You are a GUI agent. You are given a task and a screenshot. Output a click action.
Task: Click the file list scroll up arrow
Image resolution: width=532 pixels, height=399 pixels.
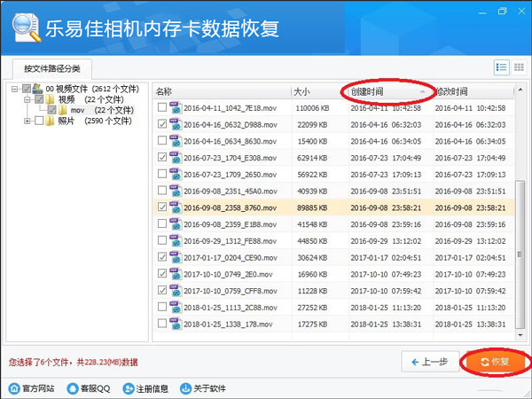[x=520, y=90]
